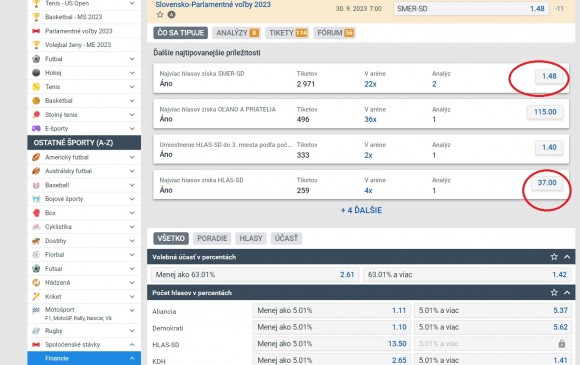The image size is (580, 365).
Task: Select the PORADIE filter tab
Action: pyautogui.click(x=212, y=239)
